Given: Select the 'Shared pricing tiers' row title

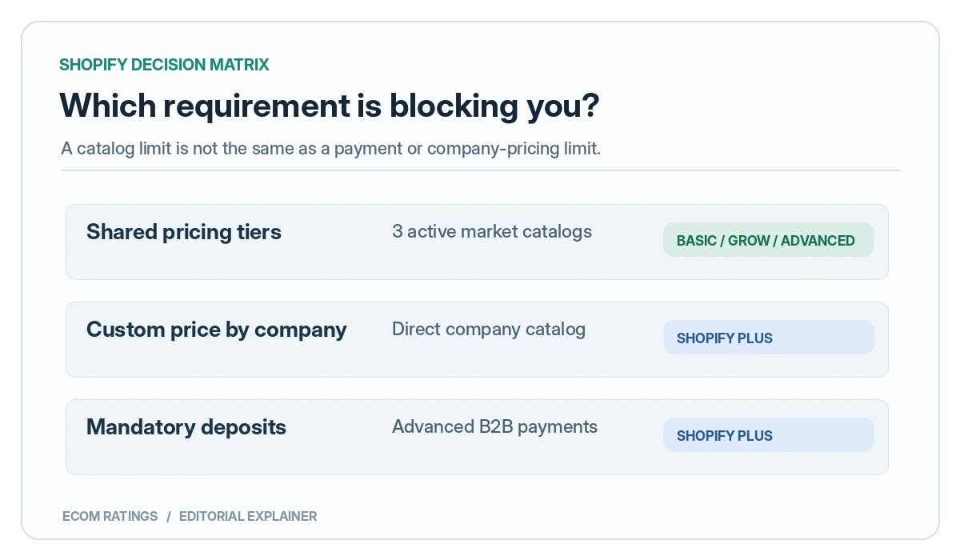Looking at the screenshot, I should tap(184, 232).
